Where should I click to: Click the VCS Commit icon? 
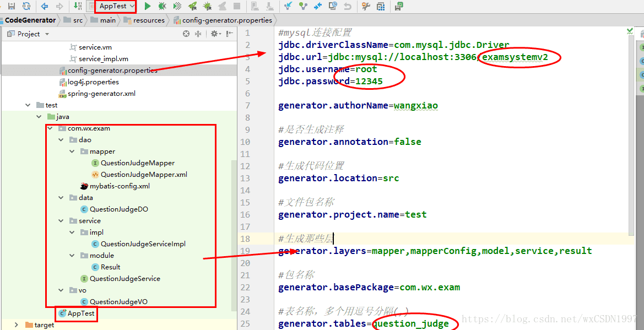point(304,6)
